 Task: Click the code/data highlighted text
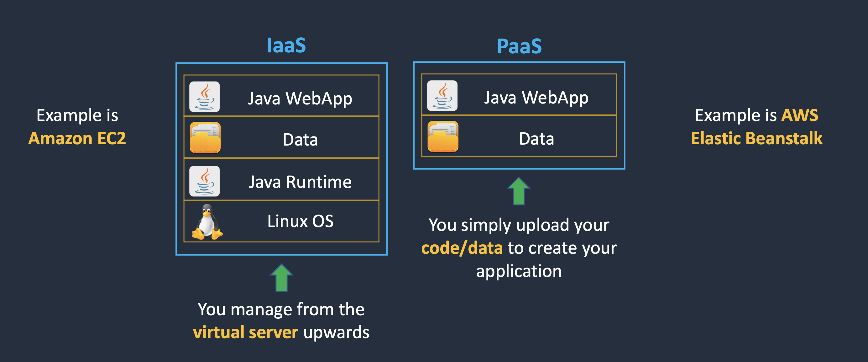click(x=462, y=248)
